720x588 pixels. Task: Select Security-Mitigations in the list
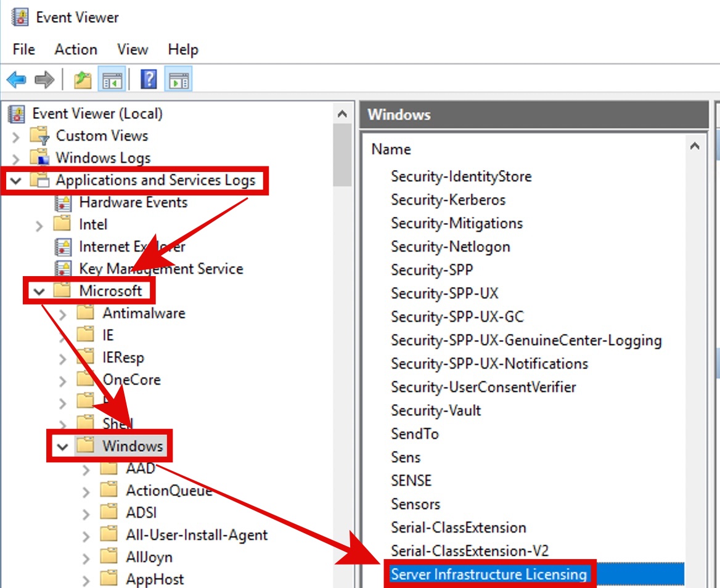[x=457, y=224]
